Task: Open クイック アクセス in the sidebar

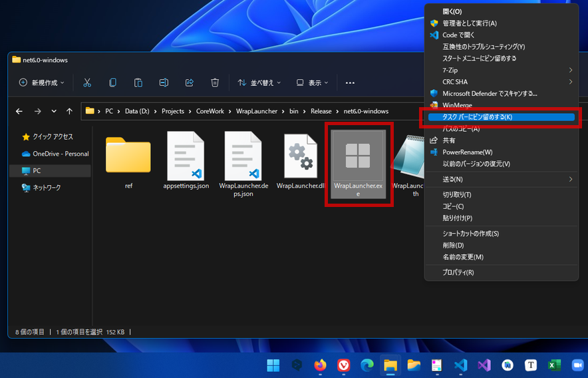Action: [x=53, y=136]
